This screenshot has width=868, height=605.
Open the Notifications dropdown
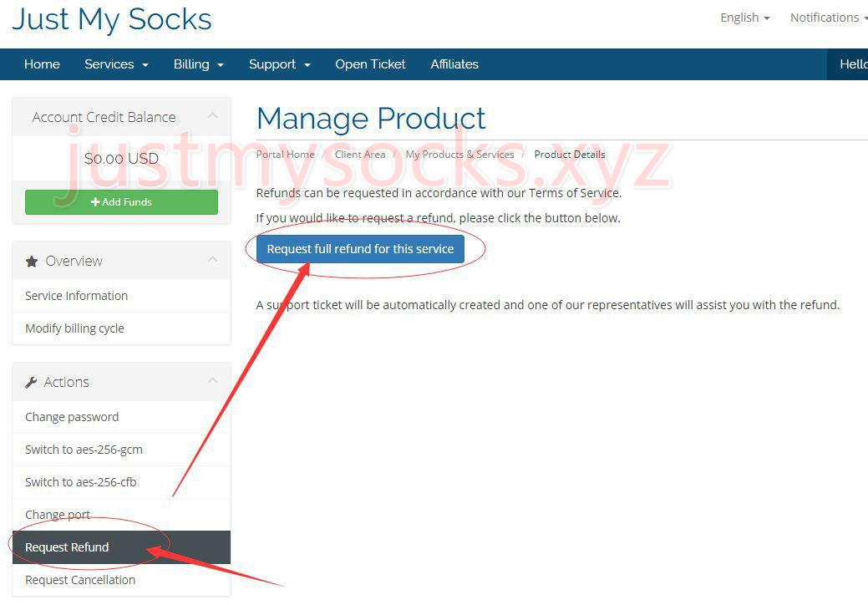tap(829, 18)
